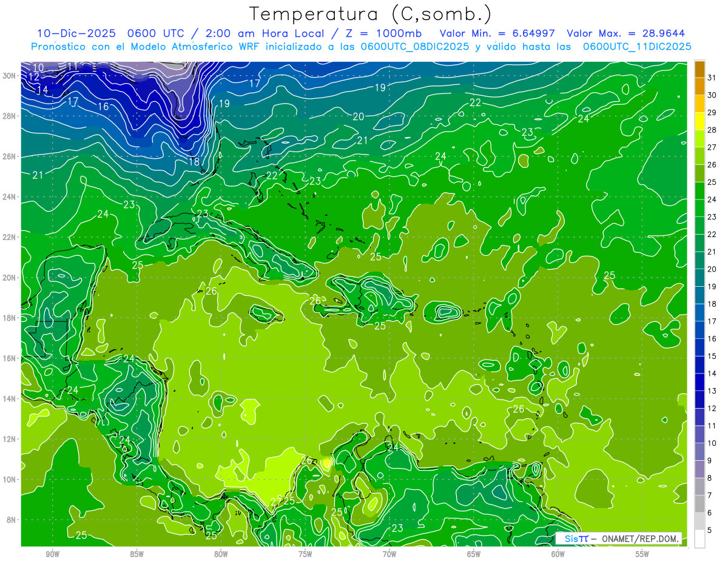Click the "11" contour label on the map

[x=72, y=67]
